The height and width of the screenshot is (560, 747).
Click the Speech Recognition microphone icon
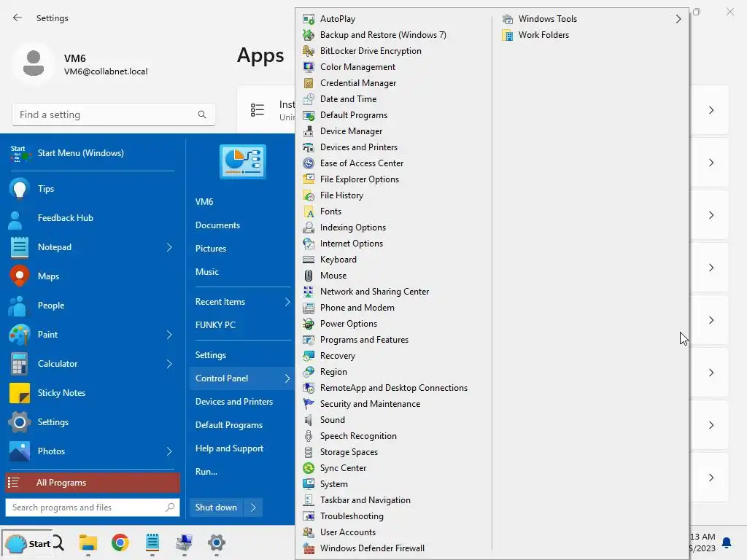click(x=309, y=436)
